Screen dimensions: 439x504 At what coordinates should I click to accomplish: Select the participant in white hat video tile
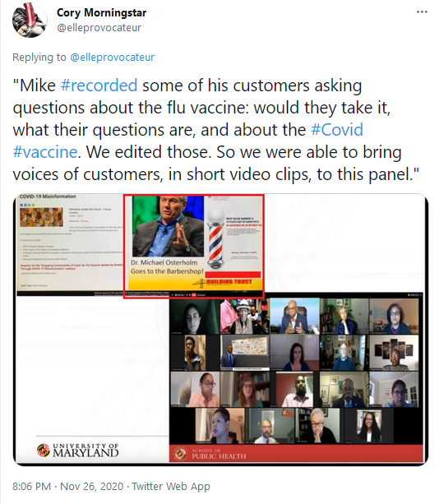click(244, 317)
